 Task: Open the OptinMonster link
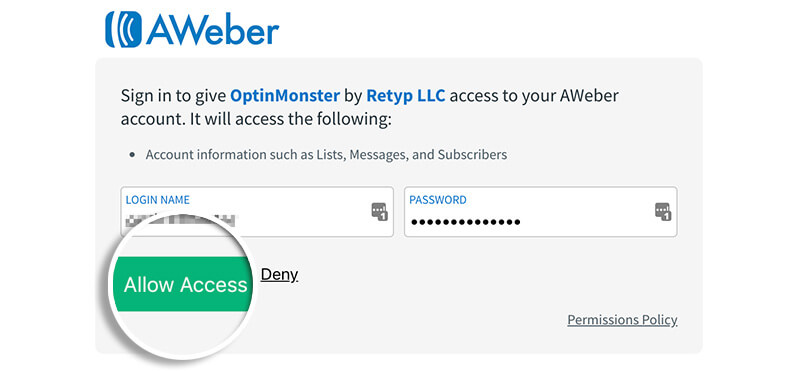pyautogui.click(x=285, y=95)
